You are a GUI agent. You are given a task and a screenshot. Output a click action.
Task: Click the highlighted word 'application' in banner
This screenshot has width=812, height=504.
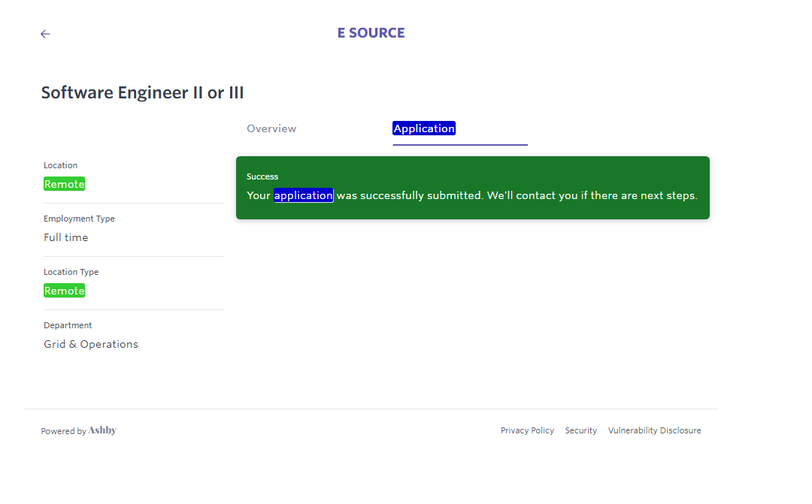click(x=303, y=195)
